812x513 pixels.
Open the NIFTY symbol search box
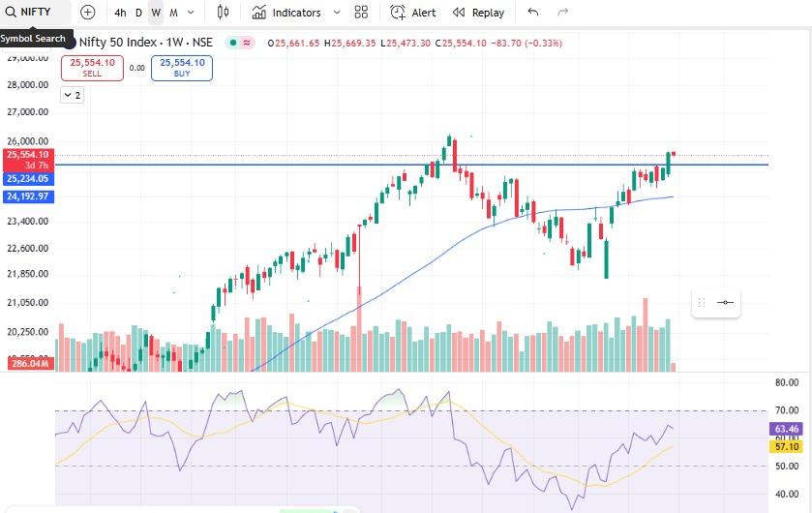35,12
